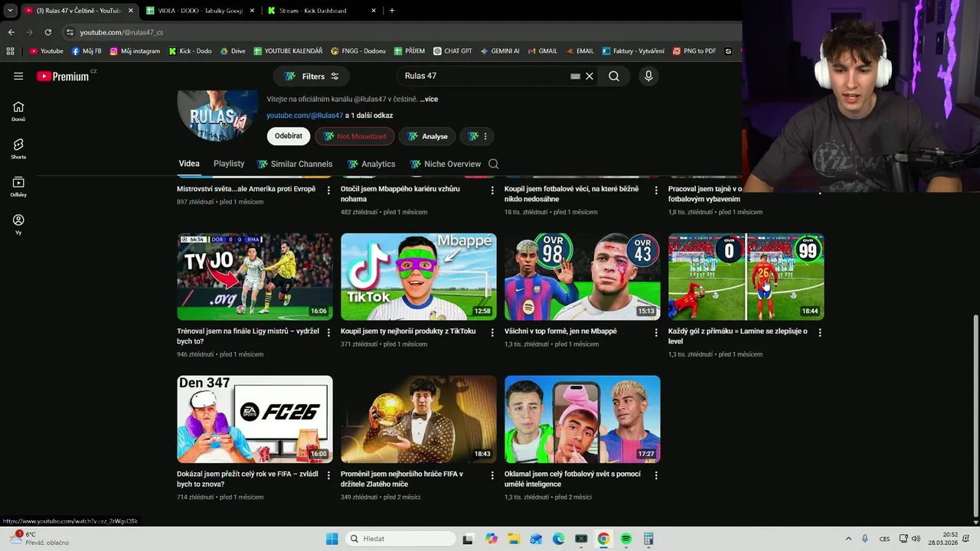Open the PNG to PDF bookmark

pos(694,51)
